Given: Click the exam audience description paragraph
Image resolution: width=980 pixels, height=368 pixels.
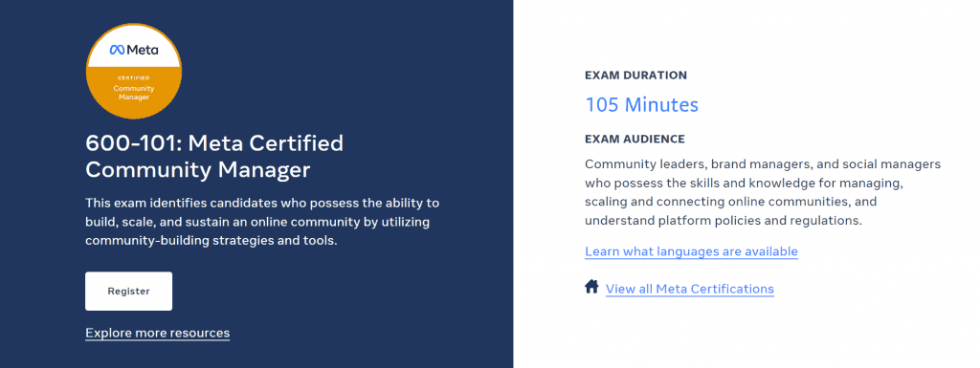Looking at the screenshot, I should (x=763, y=193).
